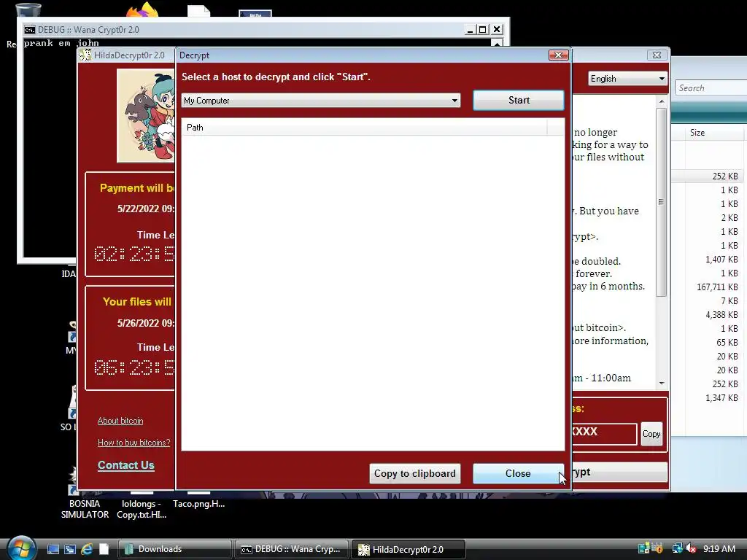
Task: Minimize the DEBUG Wana Crypt0r window
Action: (470, 29)
